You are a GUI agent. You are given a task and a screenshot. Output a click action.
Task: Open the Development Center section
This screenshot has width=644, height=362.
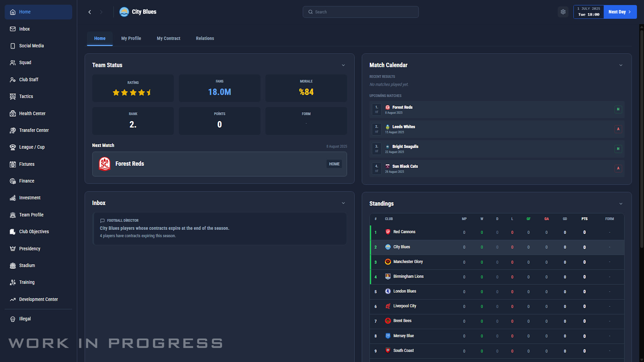click(x=38, y=299)
